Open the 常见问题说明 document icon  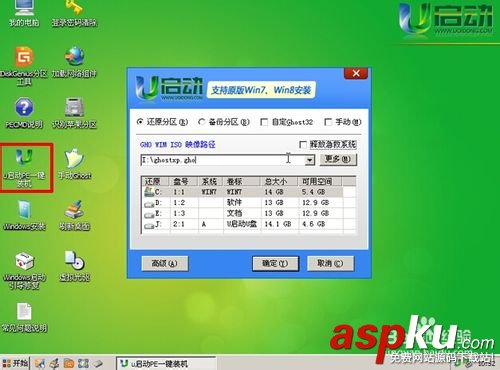24,317
